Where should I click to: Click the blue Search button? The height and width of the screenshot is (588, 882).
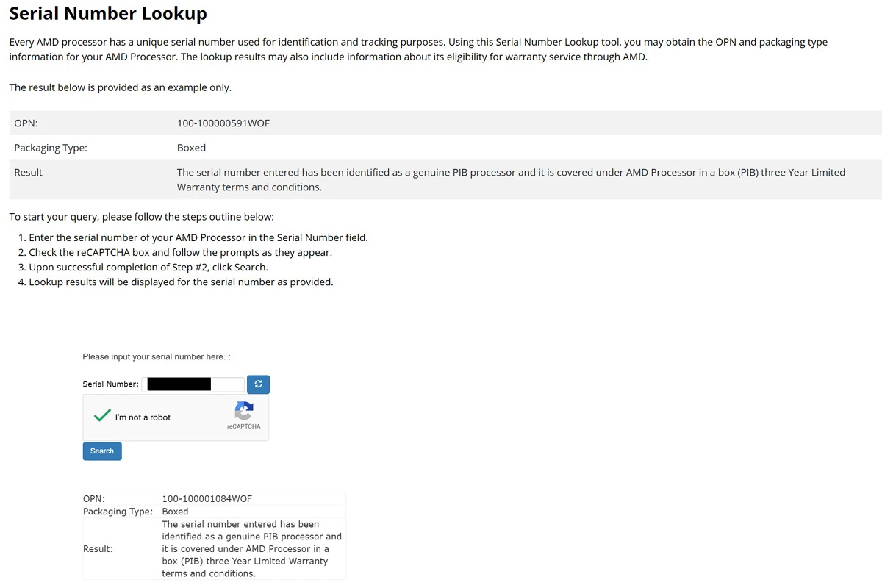coord(102,451)
